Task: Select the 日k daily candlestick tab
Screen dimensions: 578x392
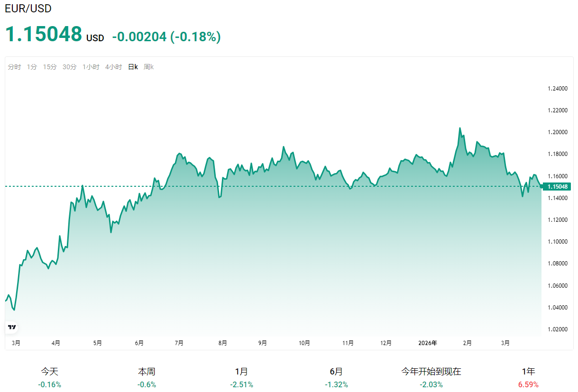Action: [x=133, y=67]
